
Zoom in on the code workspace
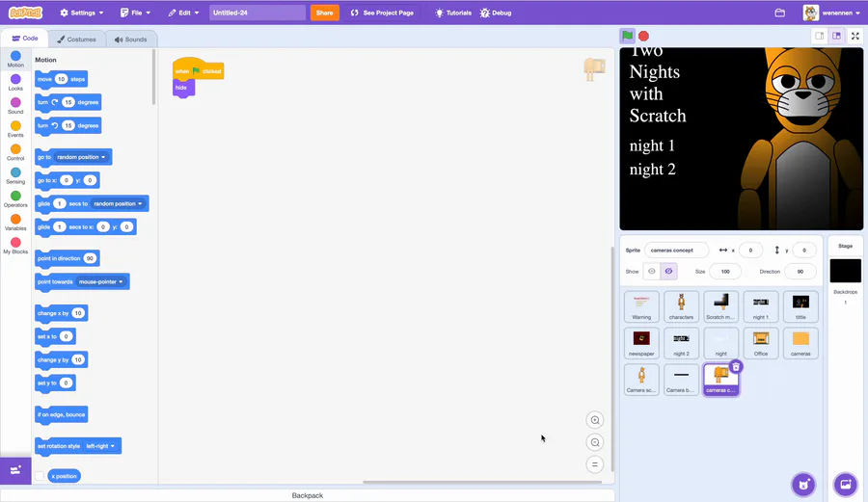pyautogui.click(x=594, y=420)
